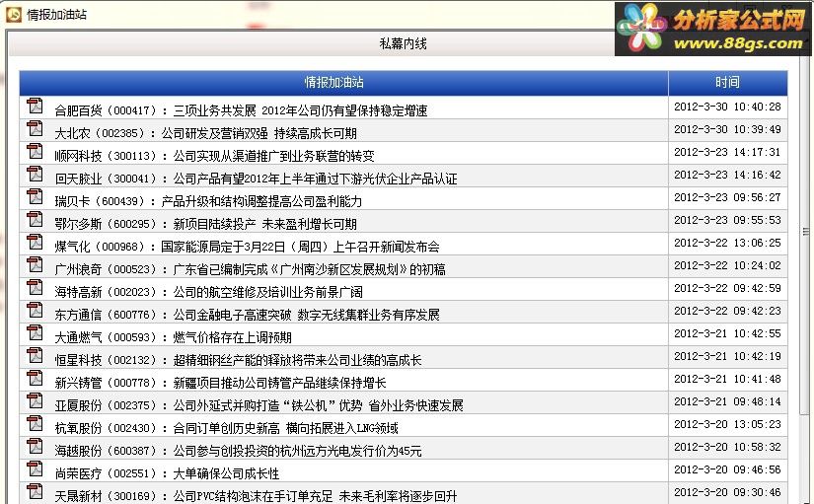Click document icon beside 新兴铸管 row
Image resolution: width=814 pixels, height=504 pixels.
click(x=35, y=378)
